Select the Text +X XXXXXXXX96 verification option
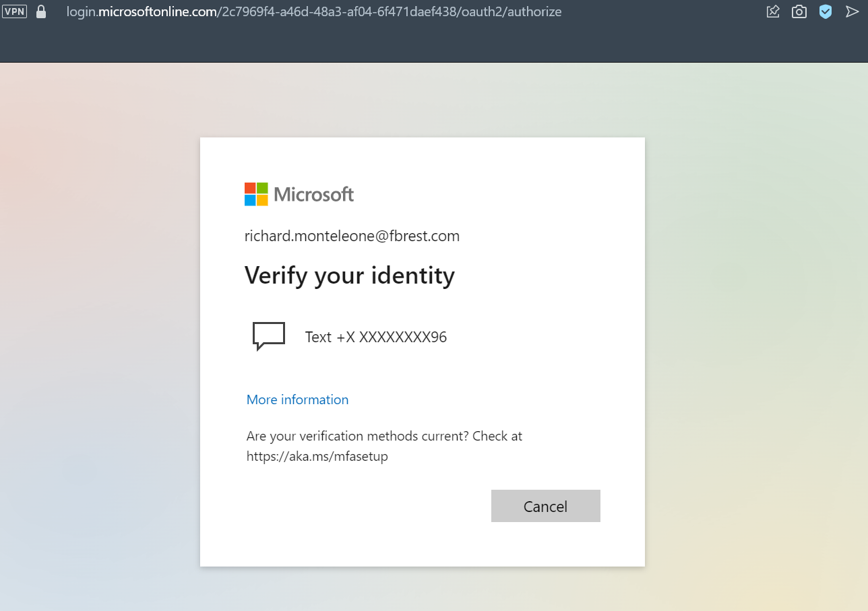 pos(375,337)
